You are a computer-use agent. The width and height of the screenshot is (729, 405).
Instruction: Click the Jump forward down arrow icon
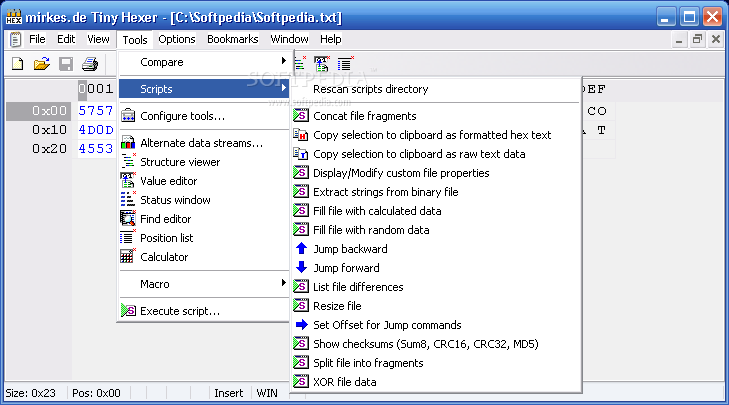click(301, 268)
